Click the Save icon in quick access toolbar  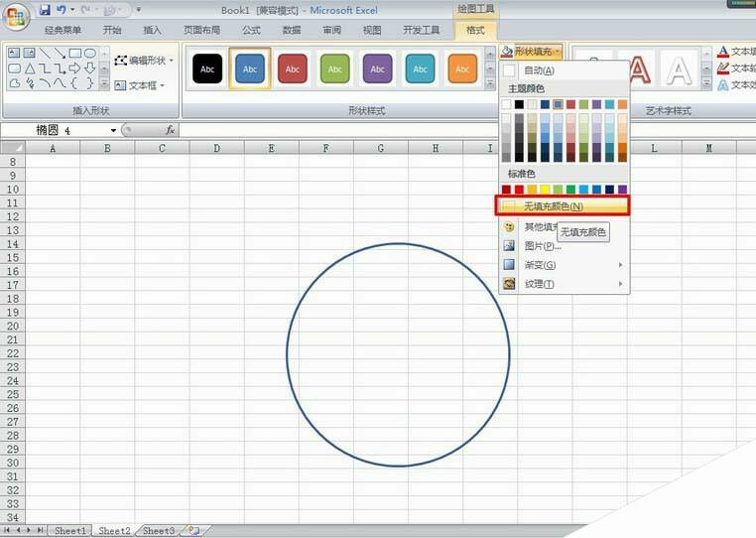[45, 9]
